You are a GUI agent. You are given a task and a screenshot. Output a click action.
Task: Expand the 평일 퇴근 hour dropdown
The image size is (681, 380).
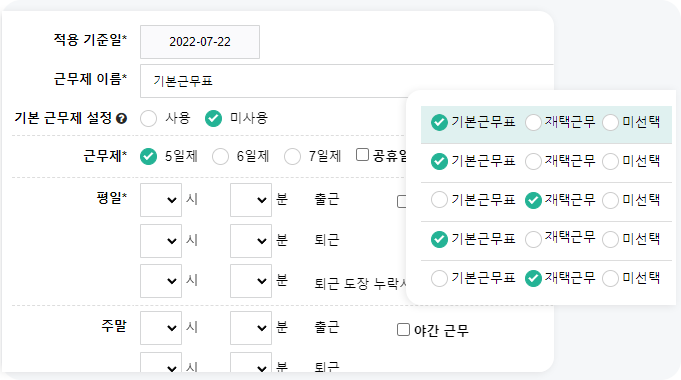pos(161,241)
